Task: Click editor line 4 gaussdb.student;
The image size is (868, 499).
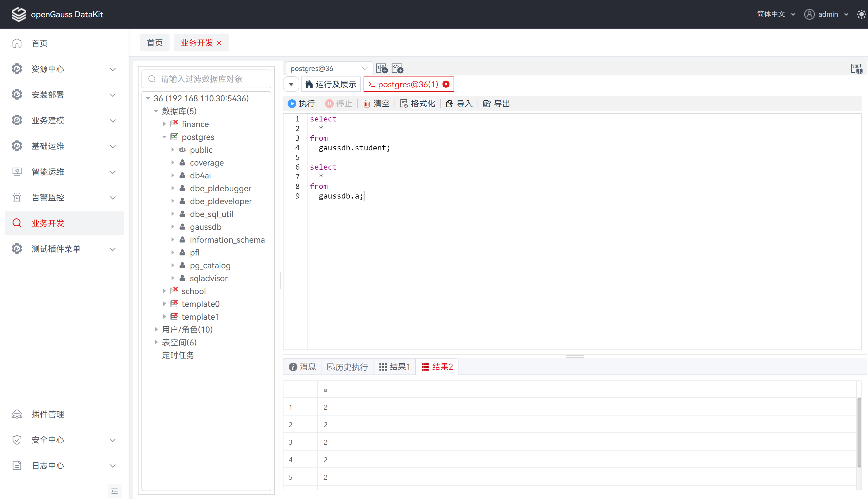Action: click(x=354, y=148)
